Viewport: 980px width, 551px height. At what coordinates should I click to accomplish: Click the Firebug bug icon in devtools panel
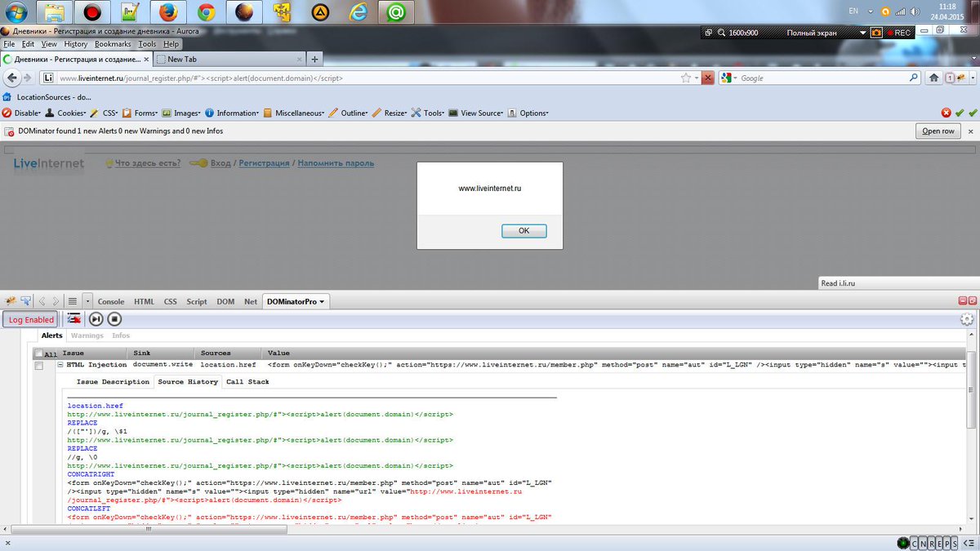(11, 301)
